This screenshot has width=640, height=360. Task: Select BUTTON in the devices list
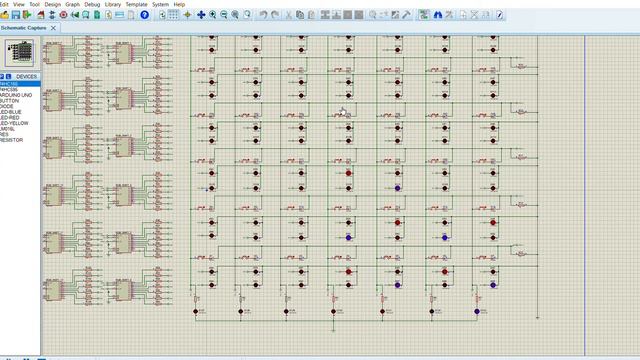[9, 100]
